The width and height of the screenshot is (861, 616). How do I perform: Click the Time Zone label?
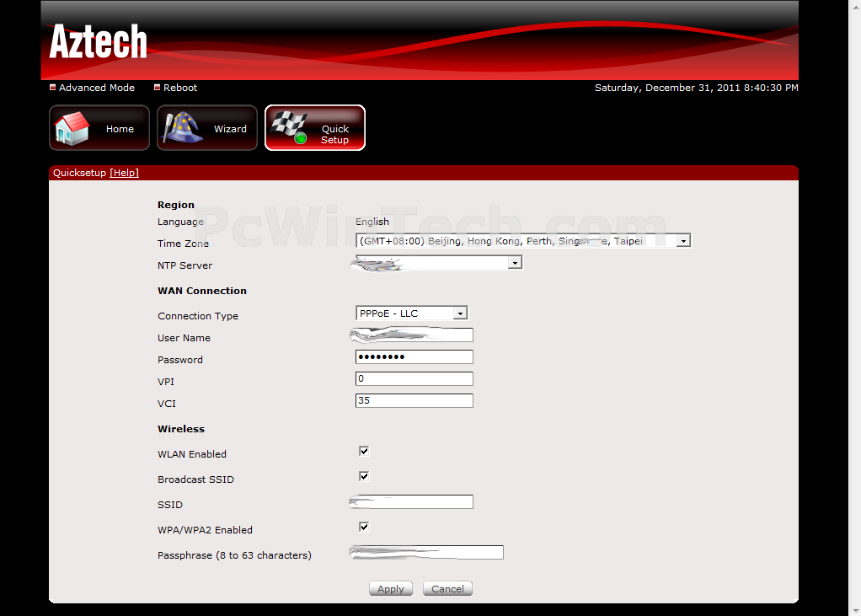click(x=183, y=244)
